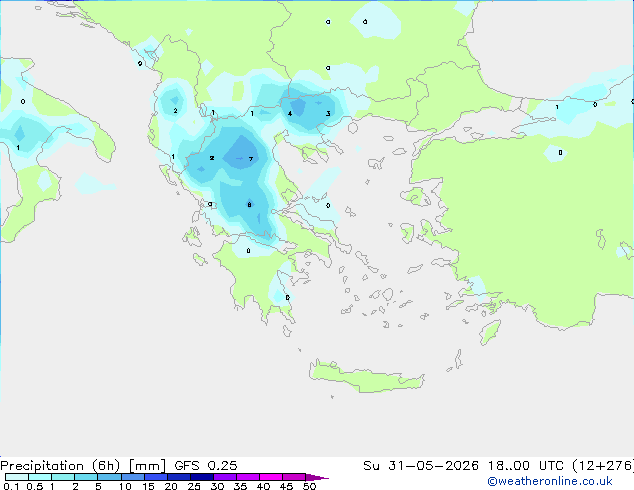Click the weatheronline.co.uk copyright link
This screenshot has width=634, height=490.
click(x=550, y=481)
